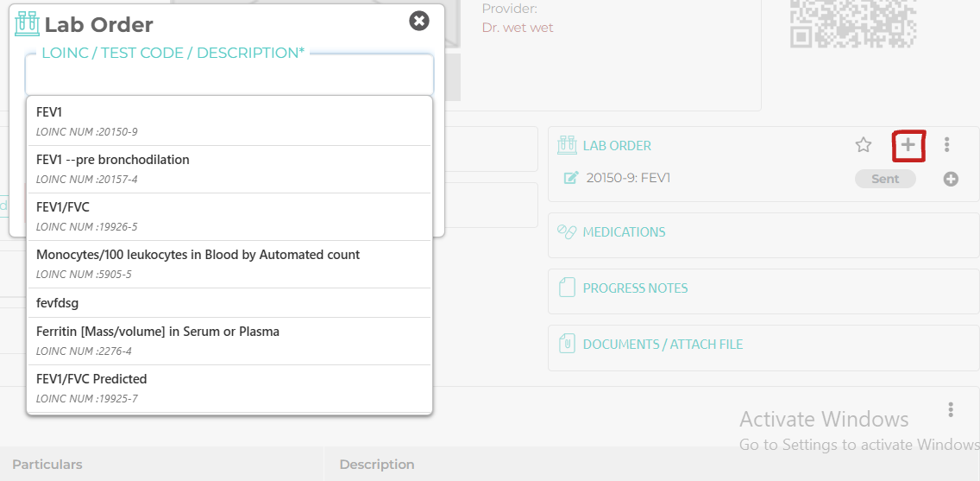Open the Progress Notes section
Viewport: 980px width, 481px height.
pyautogui.click(x=635, y=288)
